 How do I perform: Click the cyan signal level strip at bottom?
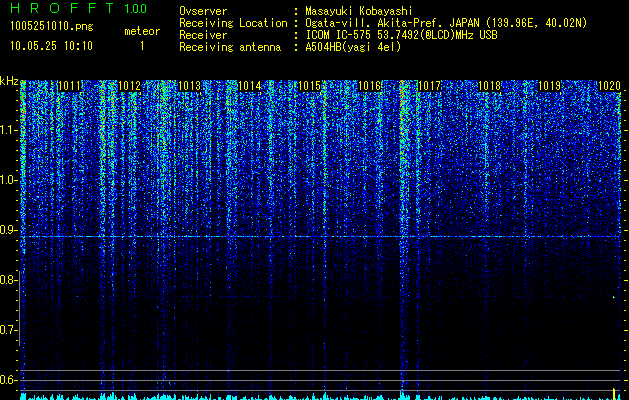(320, 397)
